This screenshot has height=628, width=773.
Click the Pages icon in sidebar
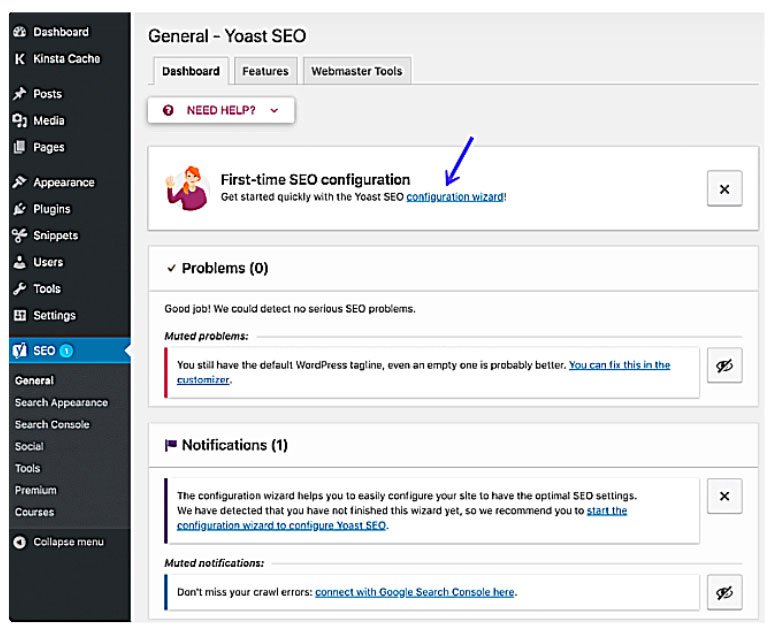tap(20, 147)
